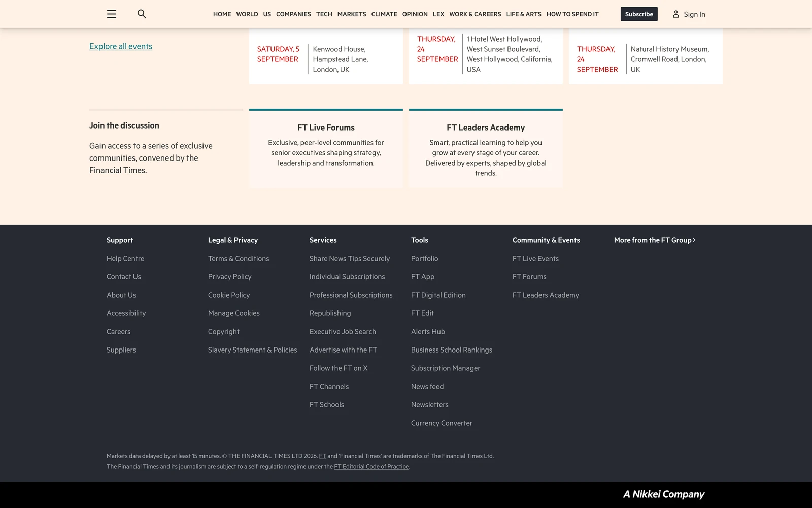
Task: Open the FT Leaders Academy card heading
Action: click(486, 128)
